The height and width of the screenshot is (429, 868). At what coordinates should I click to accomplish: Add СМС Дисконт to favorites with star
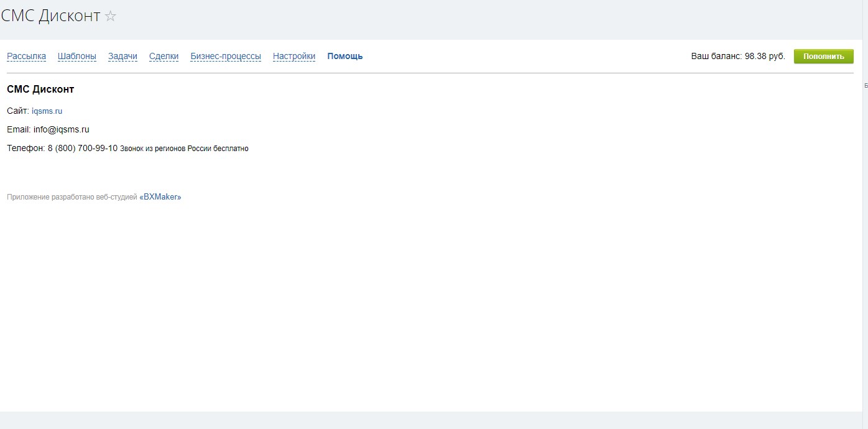pos(111,17)
